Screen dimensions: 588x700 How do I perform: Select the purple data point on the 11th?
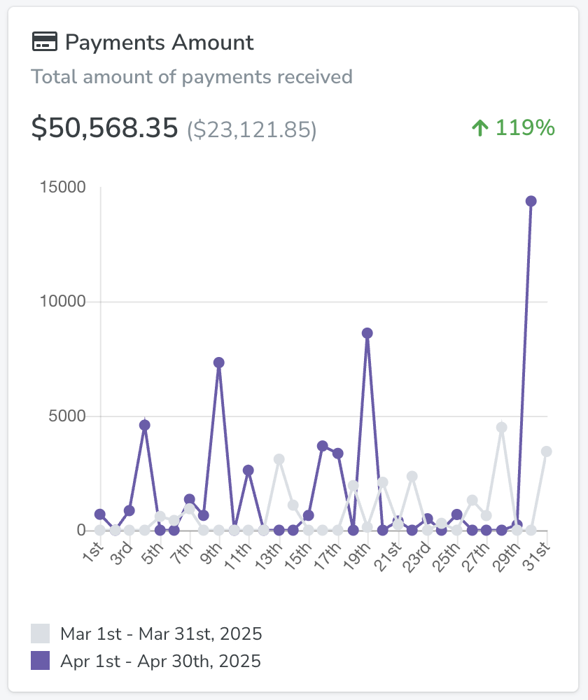(x=248, y=470)
